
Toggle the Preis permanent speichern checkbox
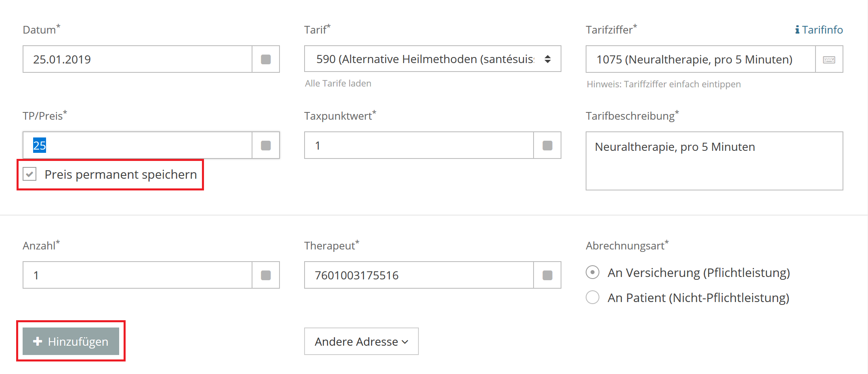click(29, 174)
